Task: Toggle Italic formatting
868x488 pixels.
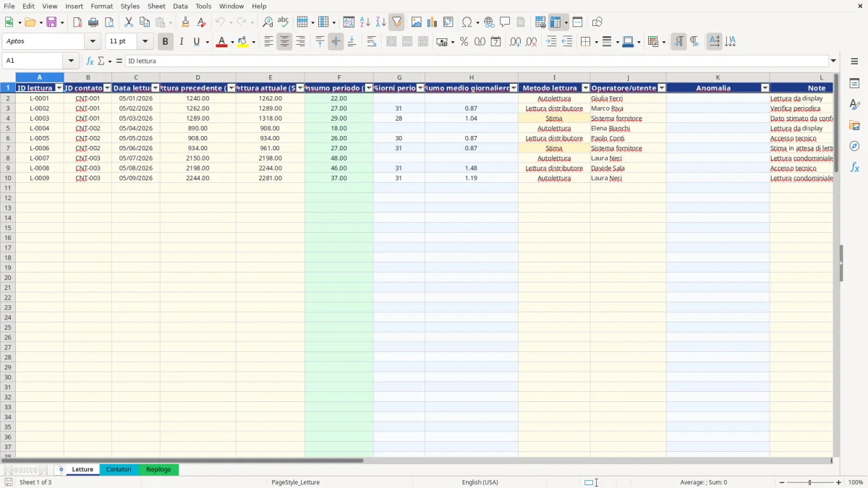Action: click(x=181, y=42)
